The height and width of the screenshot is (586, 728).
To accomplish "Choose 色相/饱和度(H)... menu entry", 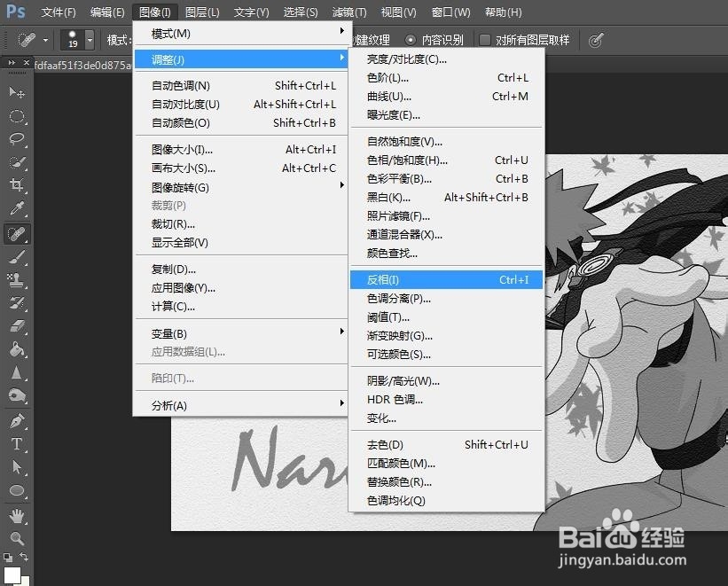I will coord(447,160).
